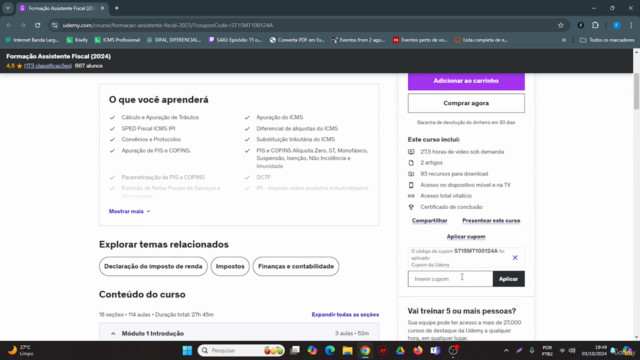640x360 pixels.
Task: Open the Windows Start menu
Action: point(187,350)
